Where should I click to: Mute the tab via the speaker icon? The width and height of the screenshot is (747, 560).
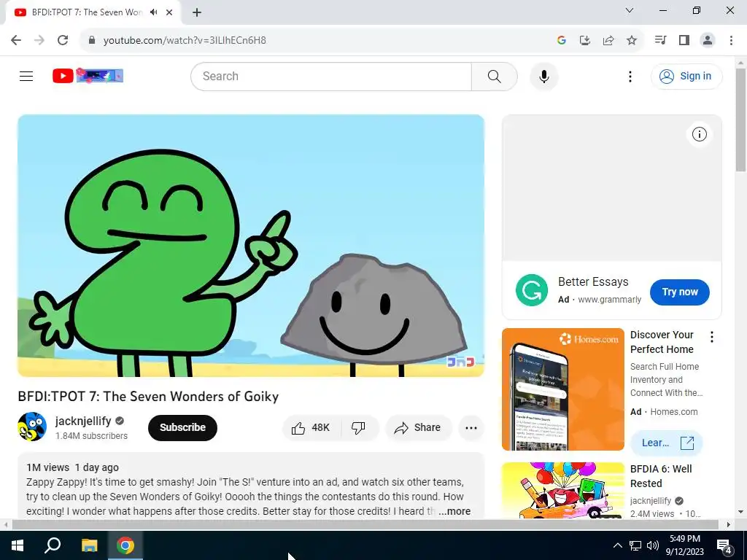point(153,12)
